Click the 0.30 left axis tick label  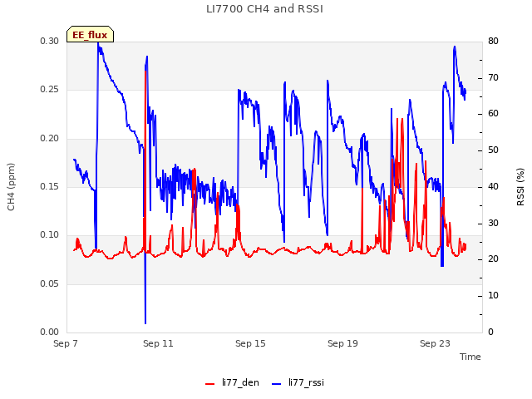[x=50, y=41]
